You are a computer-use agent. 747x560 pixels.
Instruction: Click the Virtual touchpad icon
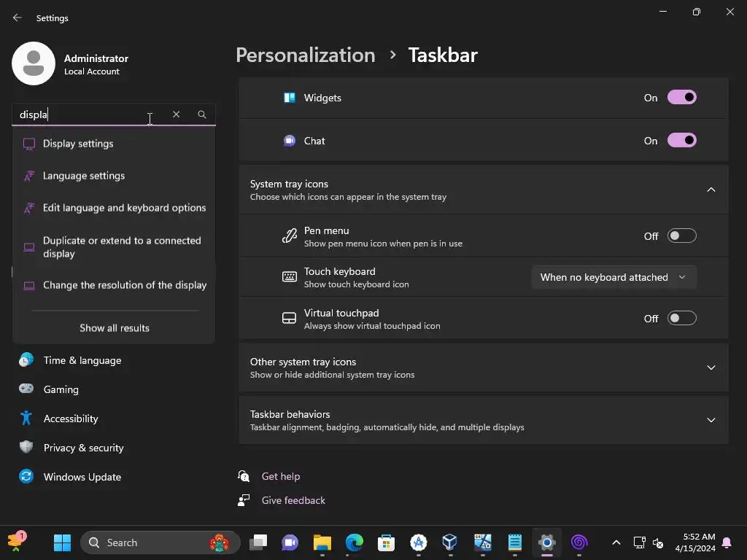(289, 318)
